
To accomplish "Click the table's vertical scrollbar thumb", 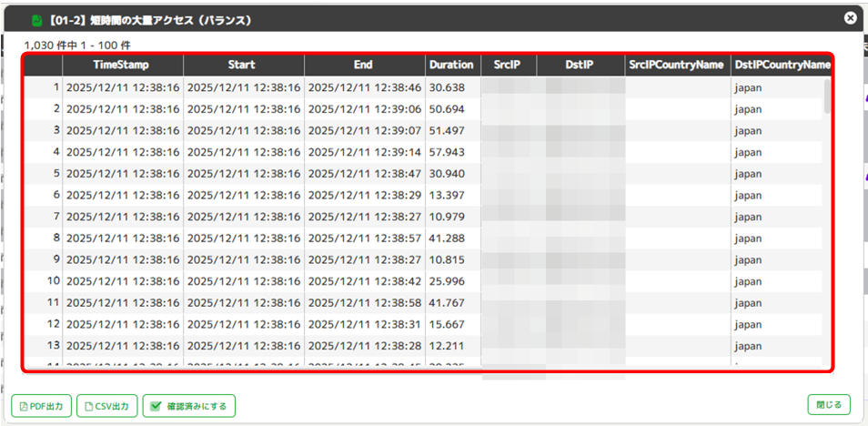I will (827, 96).
